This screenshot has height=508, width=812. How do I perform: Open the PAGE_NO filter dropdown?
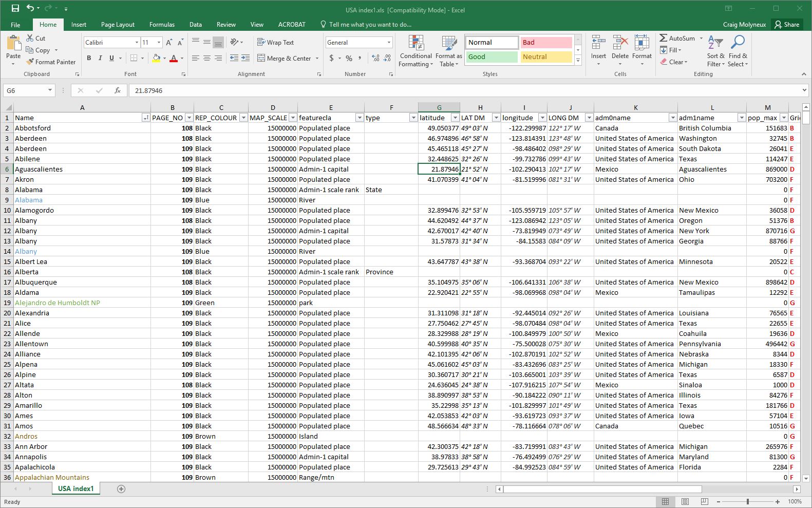click(x=189, y=118)
